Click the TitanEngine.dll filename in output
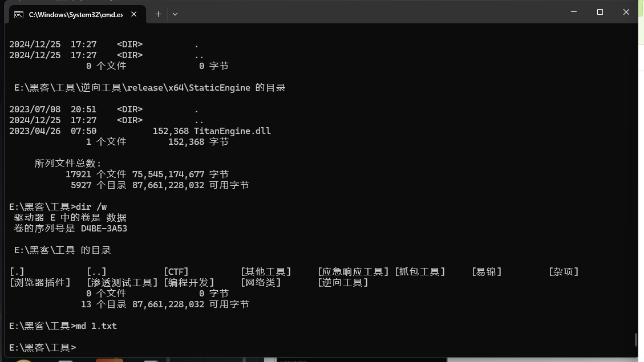The height and width of the screenshot is (362, 644). coord(232,131)
